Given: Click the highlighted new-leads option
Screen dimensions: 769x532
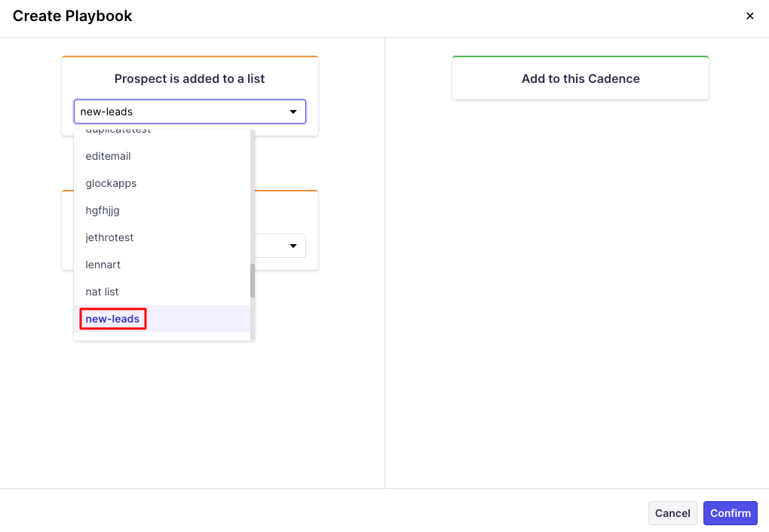Looking at the screenshot, I should coord(112,319).
